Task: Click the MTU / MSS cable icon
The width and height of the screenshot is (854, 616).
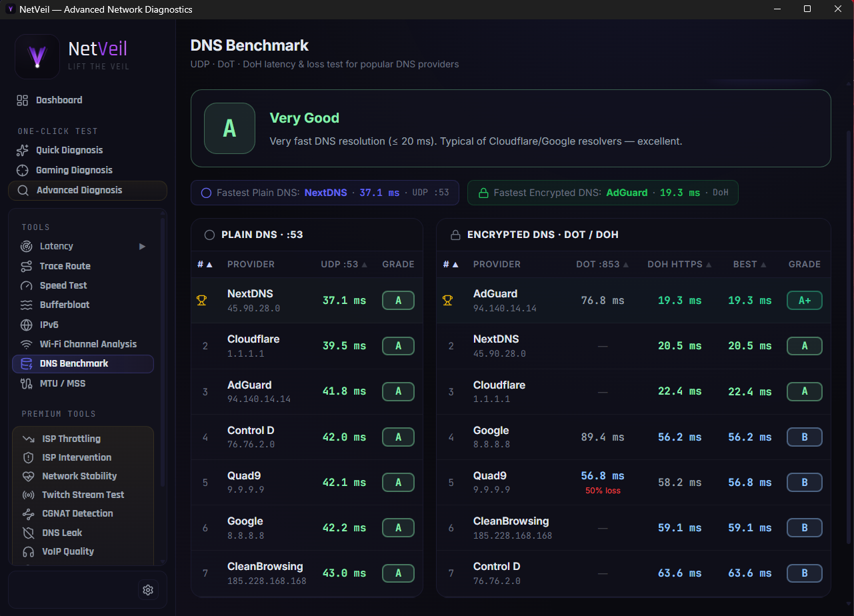Action: click(26, 383)
